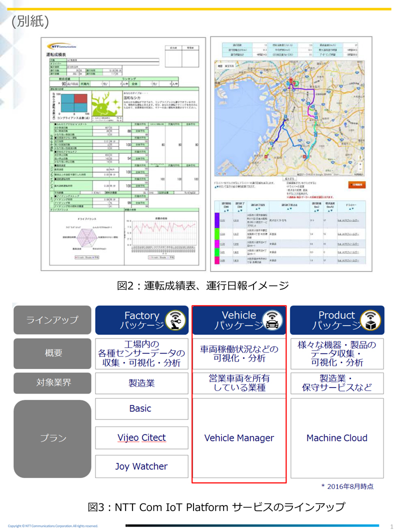Click the 図2 caption text
400x532 pixels.
coord(203,285)
